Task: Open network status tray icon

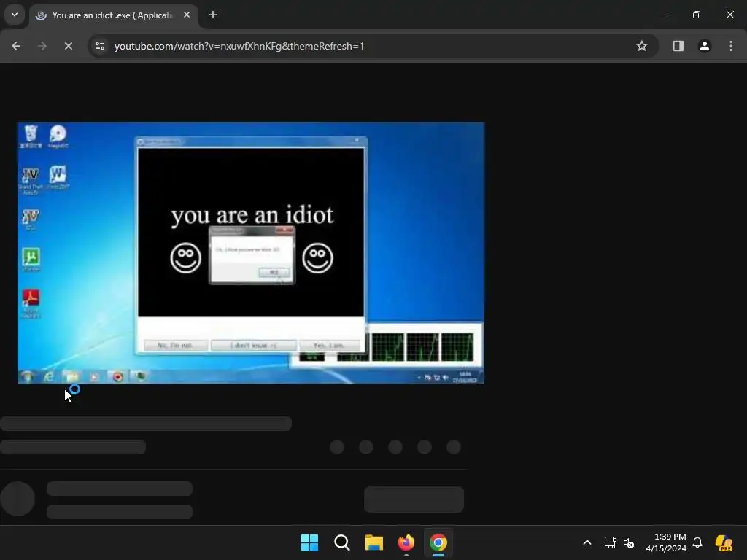Action: pyautogui.click(x=611, y=542)
